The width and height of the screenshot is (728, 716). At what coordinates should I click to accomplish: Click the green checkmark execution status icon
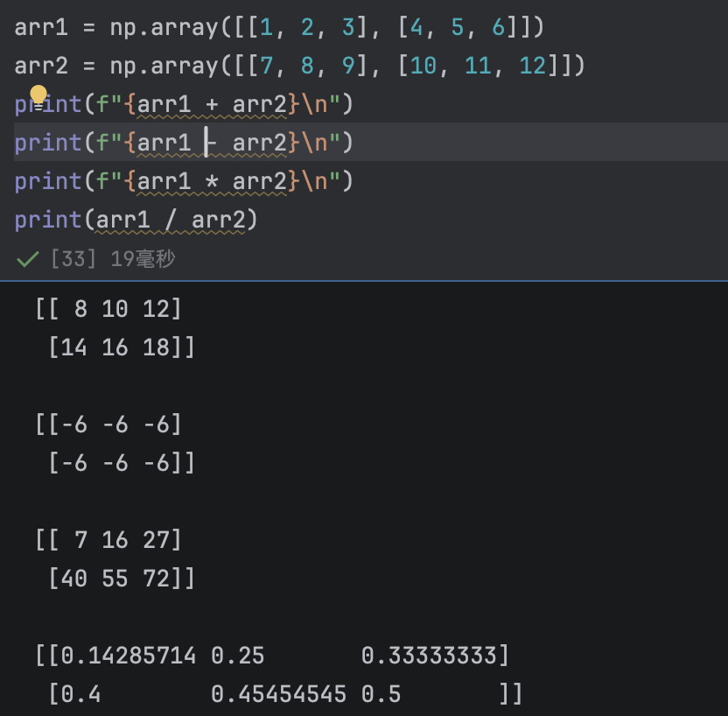[x=27, y=259]
